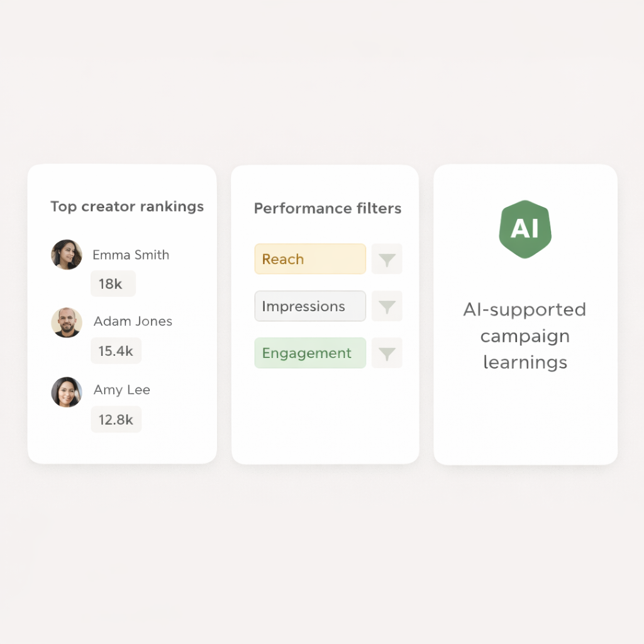The width and height of the screenshot is (644, 644).
Task: Click the funnel icon beside Reach
Action: click(x=387, y=259)
